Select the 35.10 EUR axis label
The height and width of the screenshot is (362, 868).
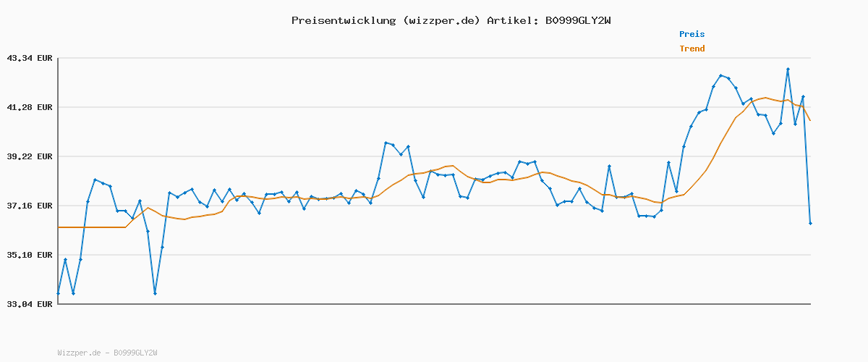click(30, 255)
